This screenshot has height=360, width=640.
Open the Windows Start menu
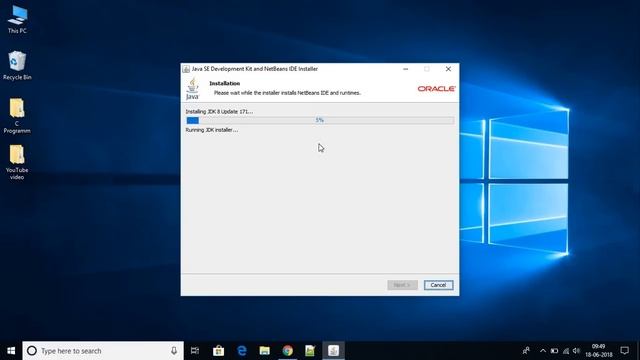11,351
